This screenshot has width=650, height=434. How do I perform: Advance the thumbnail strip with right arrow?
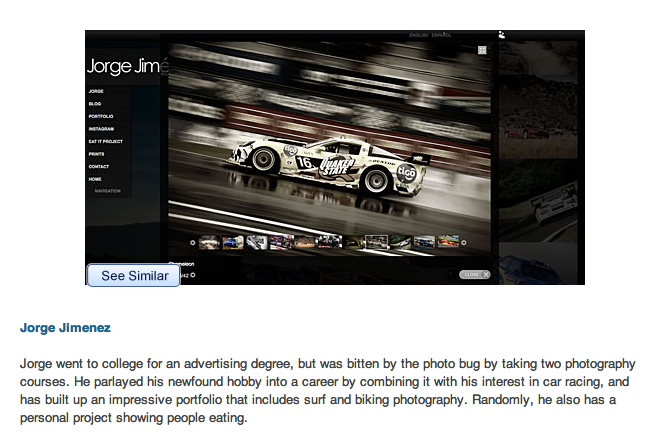(464, 242)
